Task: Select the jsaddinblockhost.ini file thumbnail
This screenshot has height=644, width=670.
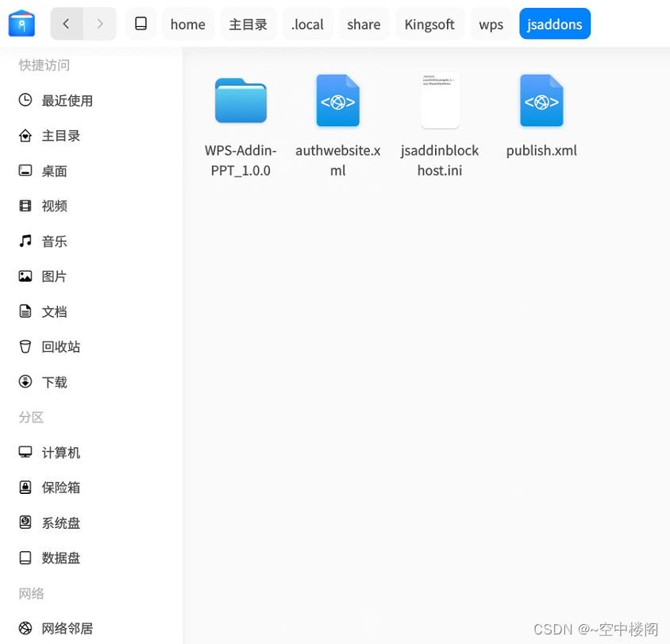Action: pos(440,101)
